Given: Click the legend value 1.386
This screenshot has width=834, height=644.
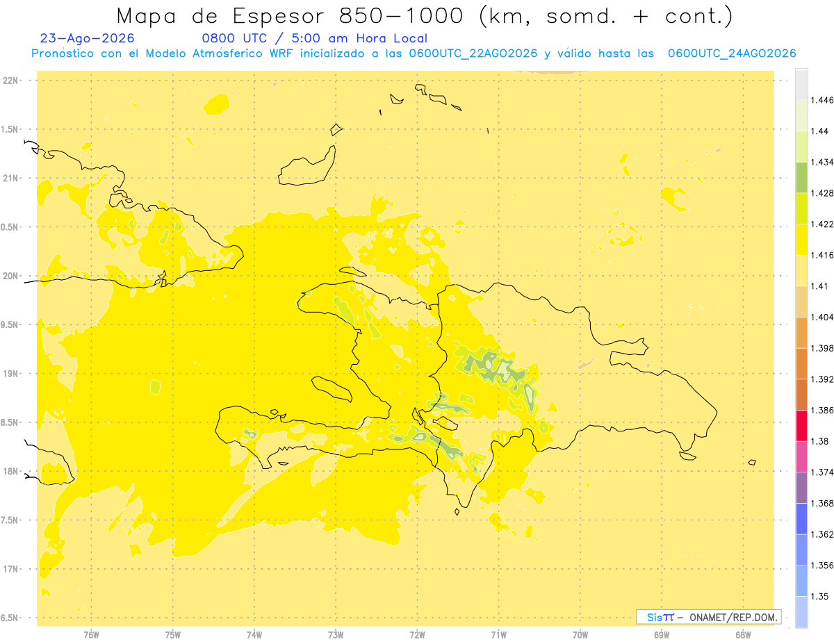Looking at the screenshot, I should click(x=824, y=410).
